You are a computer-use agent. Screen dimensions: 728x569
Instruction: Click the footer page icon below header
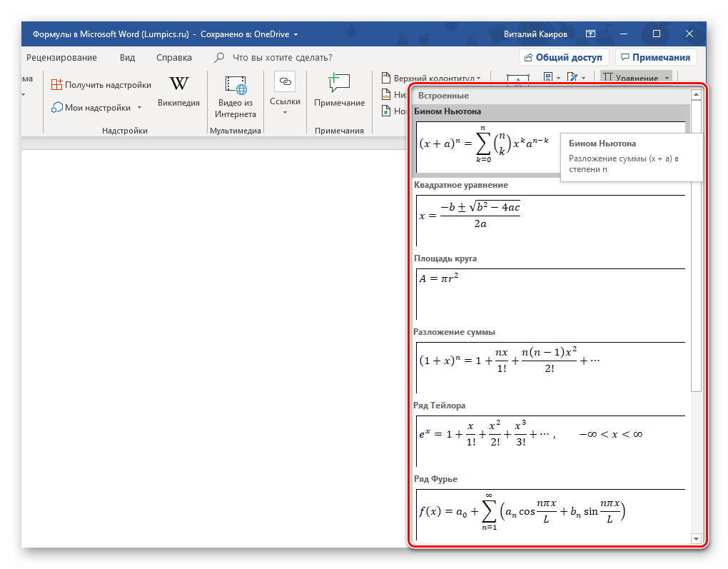coord(386,94)
